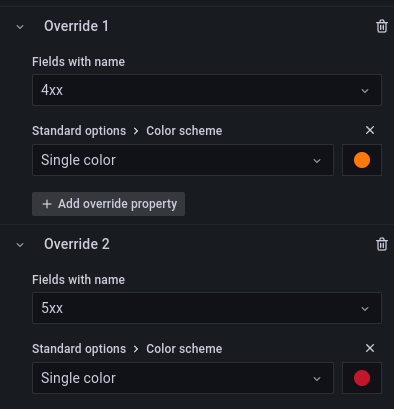394x409 pixels.
Task: Click chevron arrow of Override 1 color scheme select
Action: 317,161
